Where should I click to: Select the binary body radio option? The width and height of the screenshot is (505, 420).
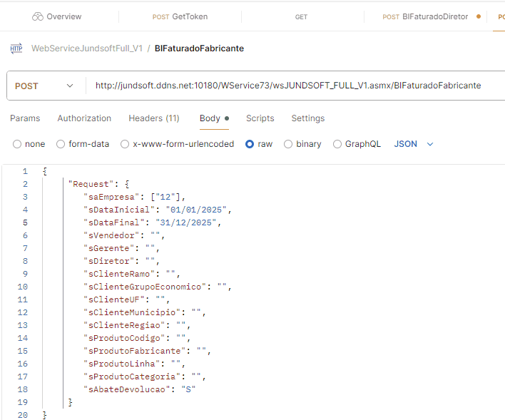288,144
